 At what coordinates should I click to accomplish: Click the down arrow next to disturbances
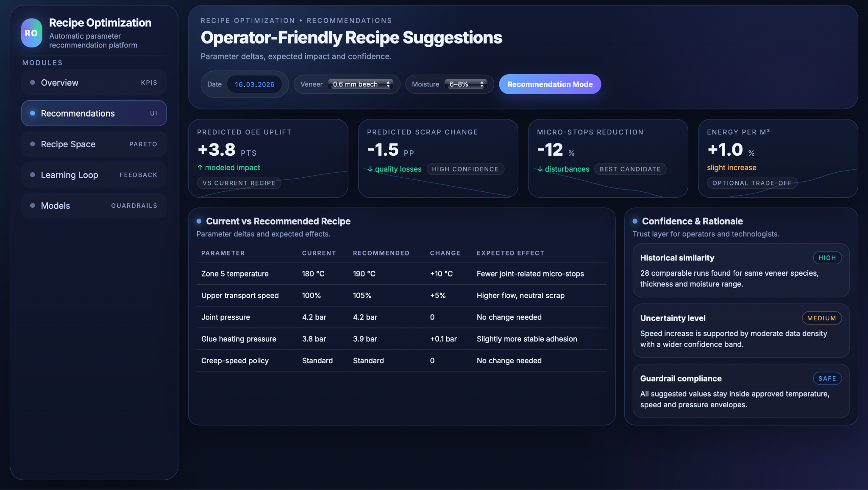540,169
